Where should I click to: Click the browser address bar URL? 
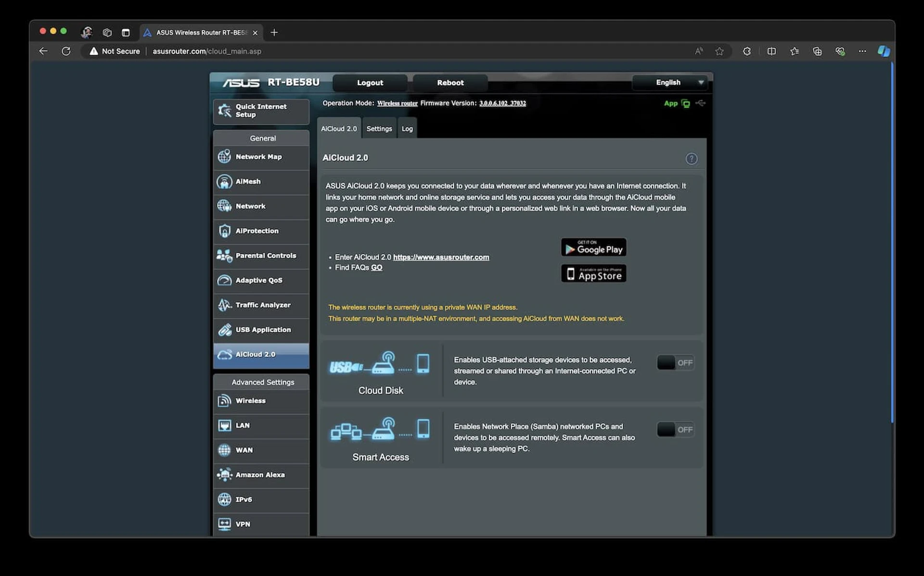pyautogui.click(x=207, y=51)
